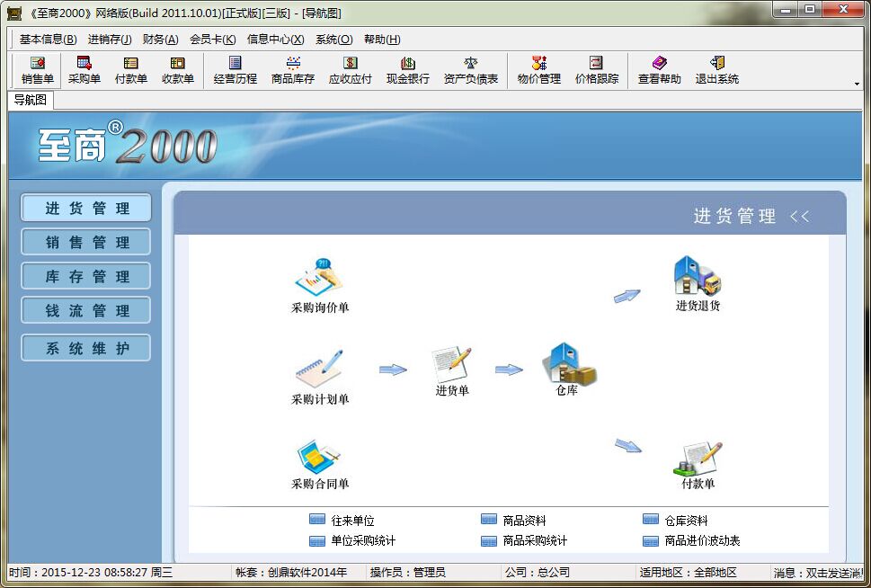
Task: Open the 财务(A) menu
Action: coord(160,40)
